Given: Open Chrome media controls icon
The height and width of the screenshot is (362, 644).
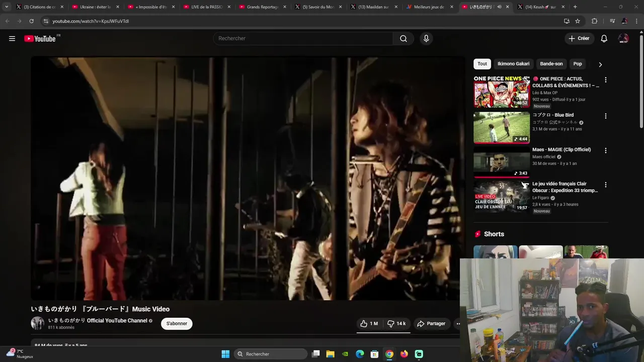Looking at the screenshot, I should pyautogui.click(x=612, y=21).
